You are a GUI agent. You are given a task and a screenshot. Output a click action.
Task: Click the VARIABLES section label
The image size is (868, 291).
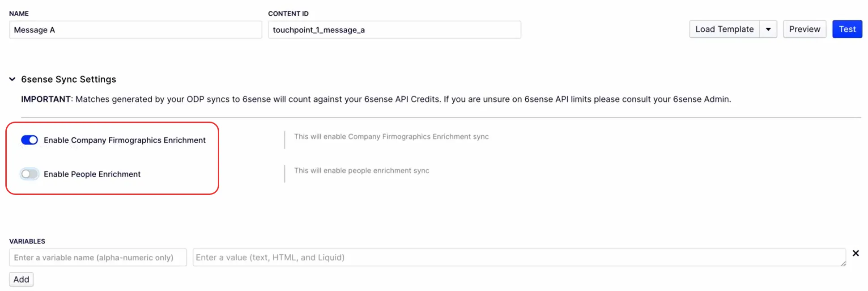pyautogui.click(x=27, y=241)
